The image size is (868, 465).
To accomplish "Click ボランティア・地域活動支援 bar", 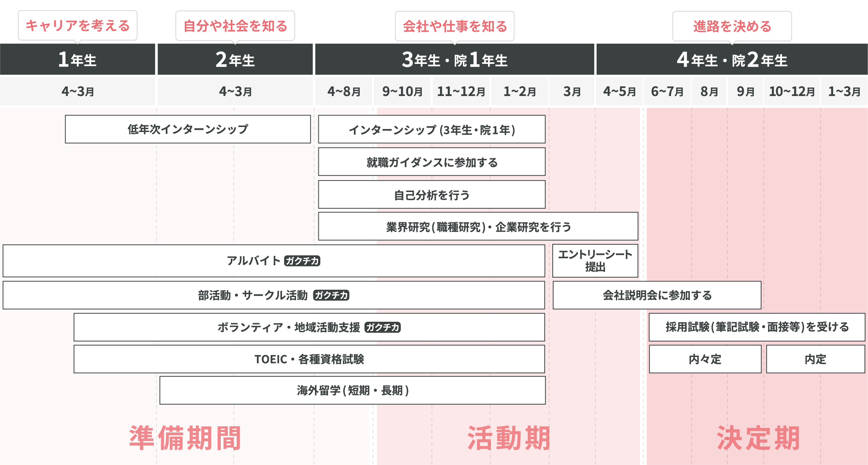I will [309, 327].
